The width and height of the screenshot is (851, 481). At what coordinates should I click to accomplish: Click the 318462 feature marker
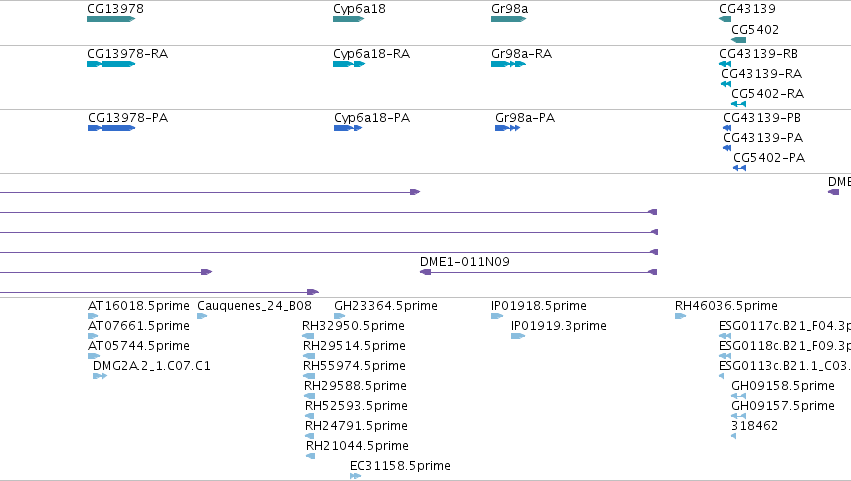(x=734, y=436)
